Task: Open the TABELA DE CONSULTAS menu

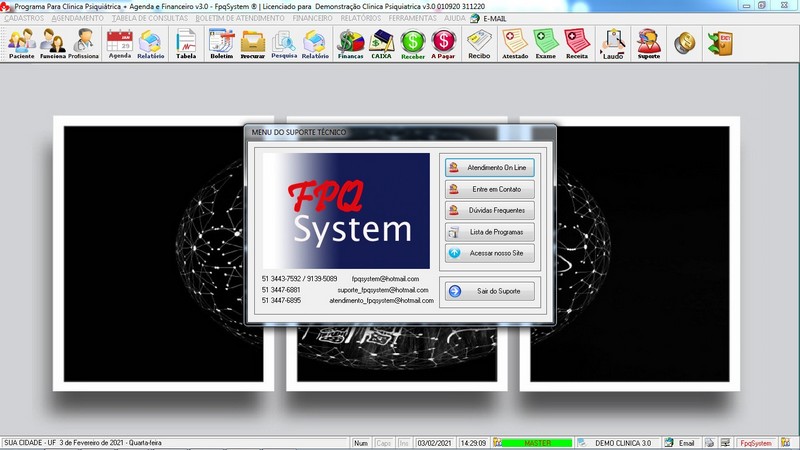Action: pos(150,18)
